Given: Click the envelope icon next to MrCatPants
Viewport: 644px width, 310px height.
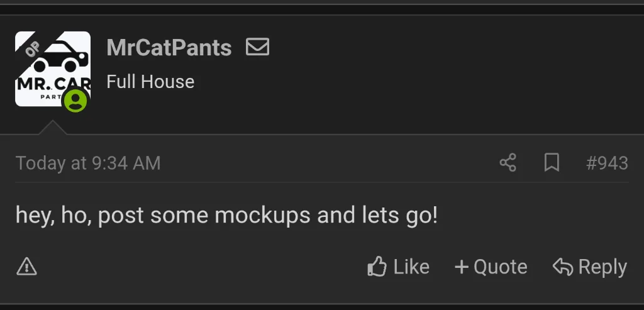Looking at the screenshot, I should [x=258, y=47].
